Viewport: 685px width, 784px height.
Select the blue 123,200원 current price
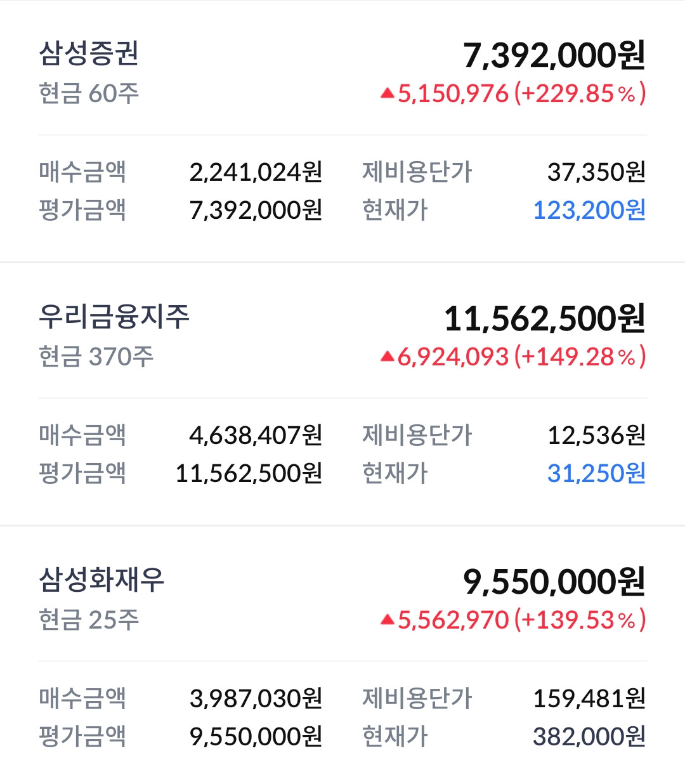589,210
